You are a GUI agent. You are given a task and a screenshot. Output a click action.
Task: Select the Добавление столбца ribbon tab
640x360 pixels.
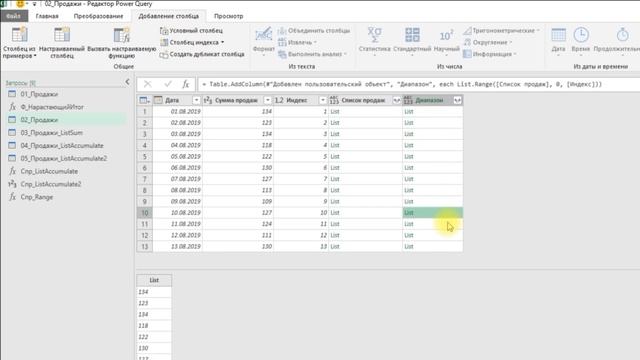coord(169,16)
